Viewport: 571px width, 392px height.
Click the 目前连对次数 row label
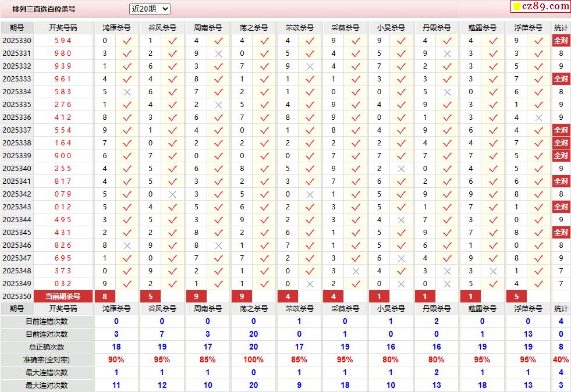tap(47, 334)
